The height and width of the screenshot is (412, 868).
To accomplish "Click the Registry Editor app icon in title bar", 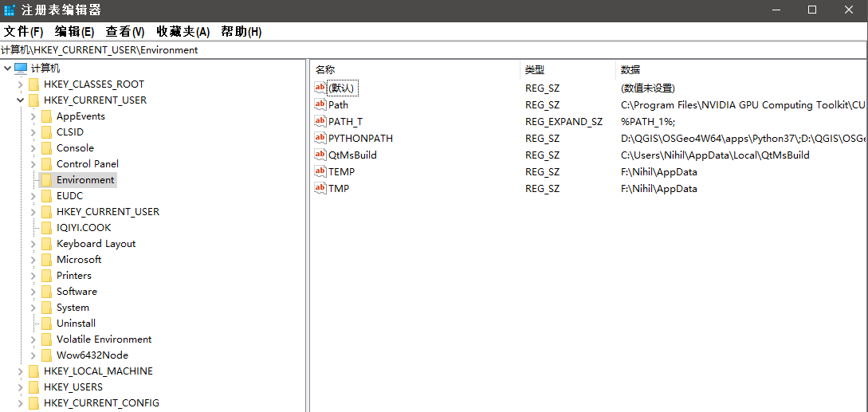I will (x=10, y=10).
